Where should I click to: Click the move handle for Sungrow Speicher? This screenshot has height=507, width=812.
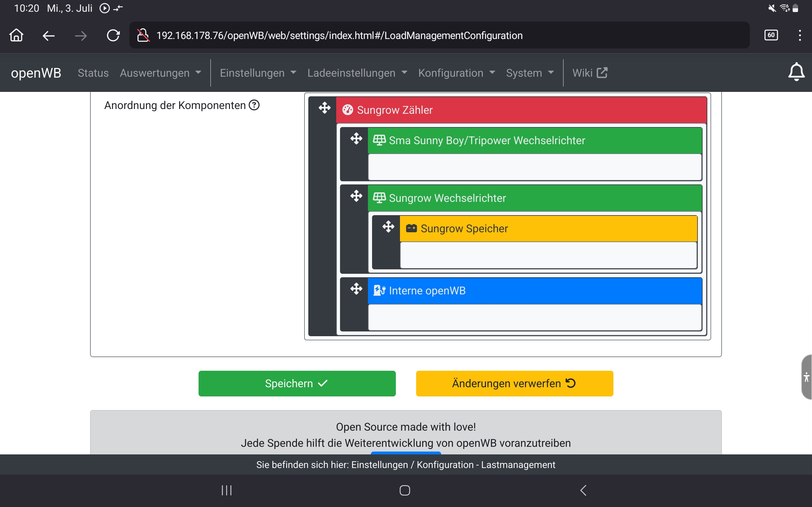point(388,227)
